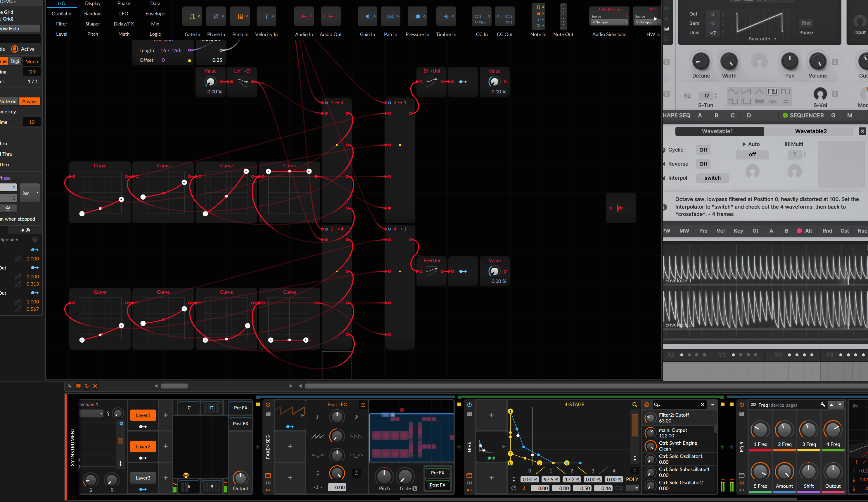Add a Velocity In module

click(x=266, y=17)
